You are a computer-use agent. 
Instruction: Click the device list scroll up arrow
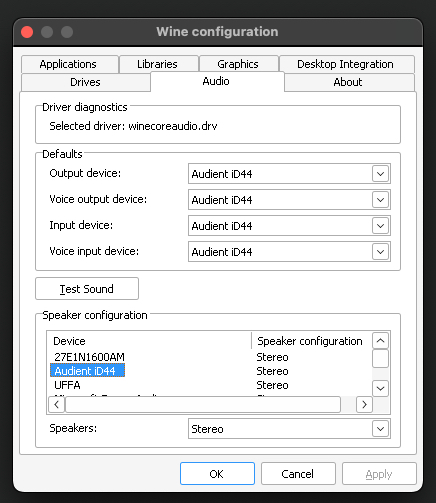[380, 341]
